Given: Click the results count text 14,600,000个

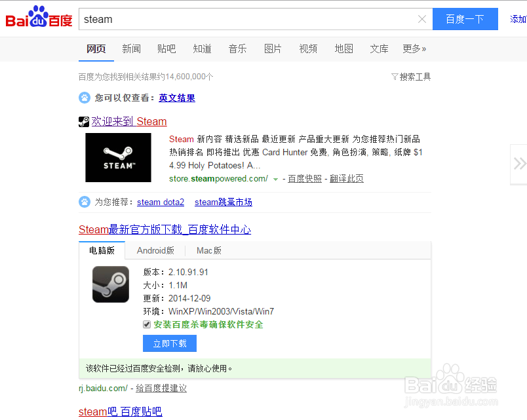Looking at the screenshot, I should click(x=189, y=77).
